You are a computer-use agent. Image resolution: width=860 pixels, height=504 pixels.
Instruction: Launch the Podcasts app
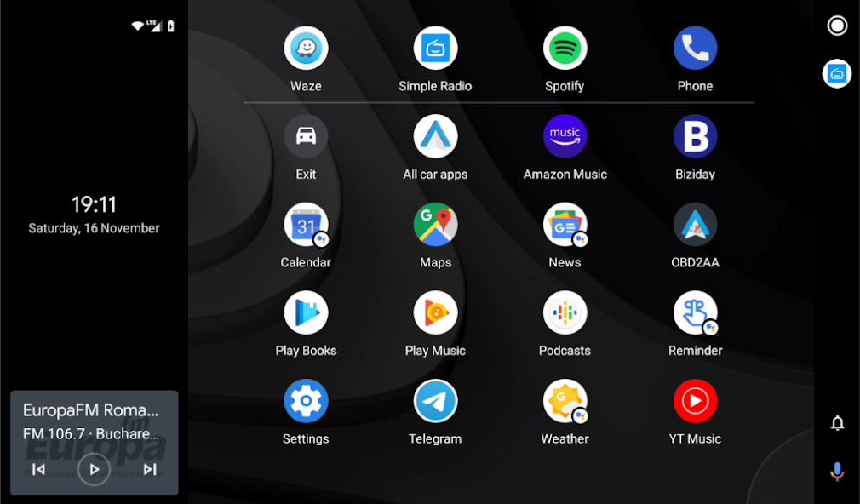565,312
